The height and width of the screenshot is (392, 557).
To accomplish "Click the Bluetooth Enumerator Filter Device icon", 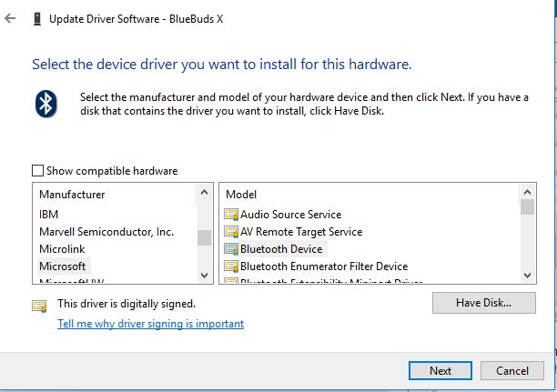I will [x=231, y=266].
